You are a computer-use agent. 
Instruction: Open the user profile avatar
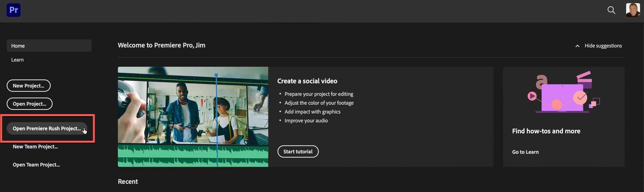[x=633, y=10]
